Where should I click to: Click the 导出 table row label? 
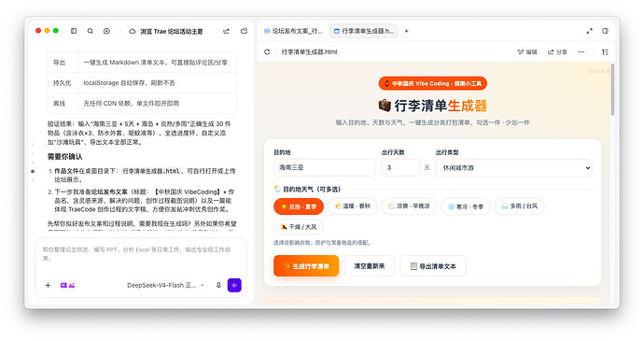pyautogui.click(x=59, y=63)
